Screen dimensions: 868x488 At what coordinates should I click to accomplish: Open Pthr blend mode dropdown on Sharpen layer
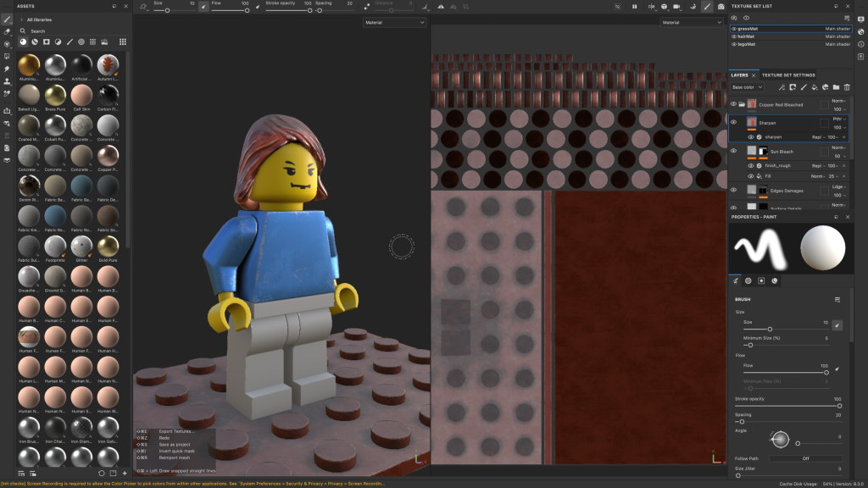tap(839, 119)
